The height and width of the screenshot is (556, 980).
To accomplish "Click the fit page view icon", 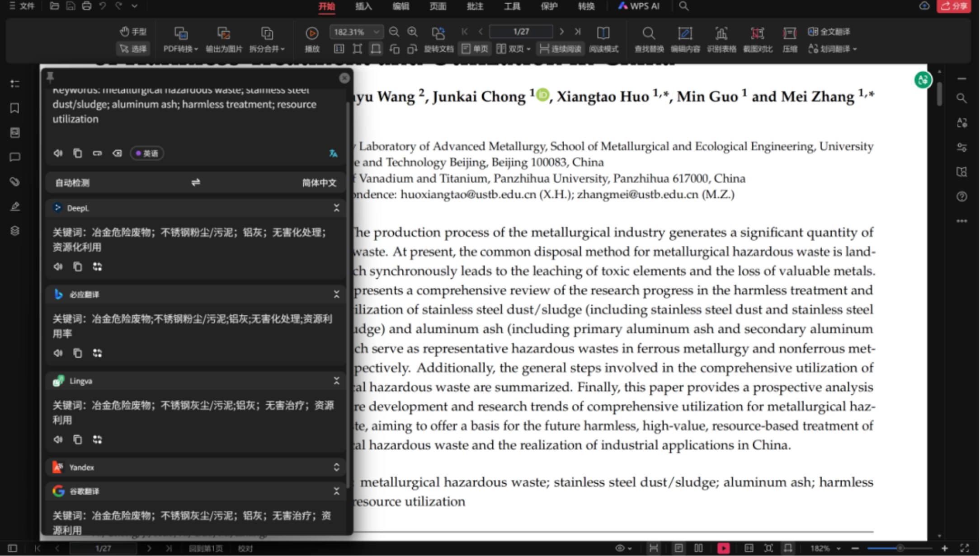I will point(357,49).
